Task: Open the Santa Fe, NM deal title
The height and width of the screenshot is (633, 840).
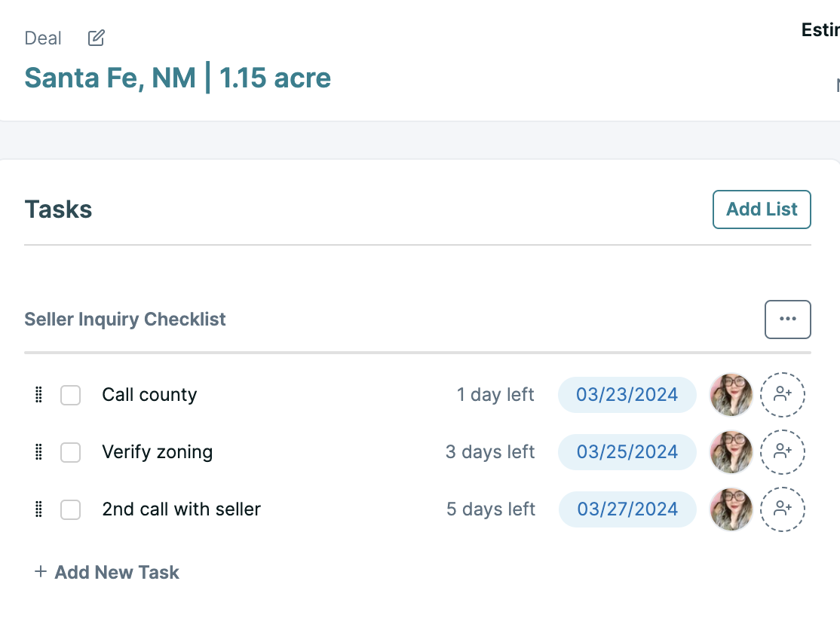Action: (178, 78)
